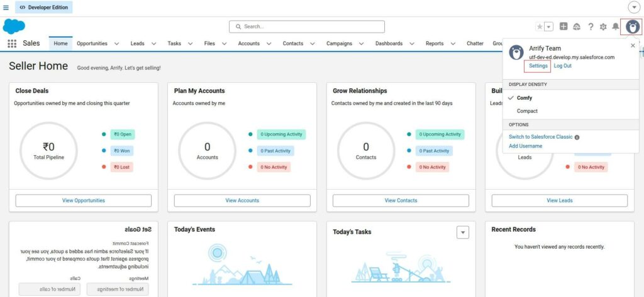Image resolution: width=644 pixels, height=297 pixels.
Task: Click the Total Pipeline donut chart
Action: pyautogui.click(x=48, y=151)
